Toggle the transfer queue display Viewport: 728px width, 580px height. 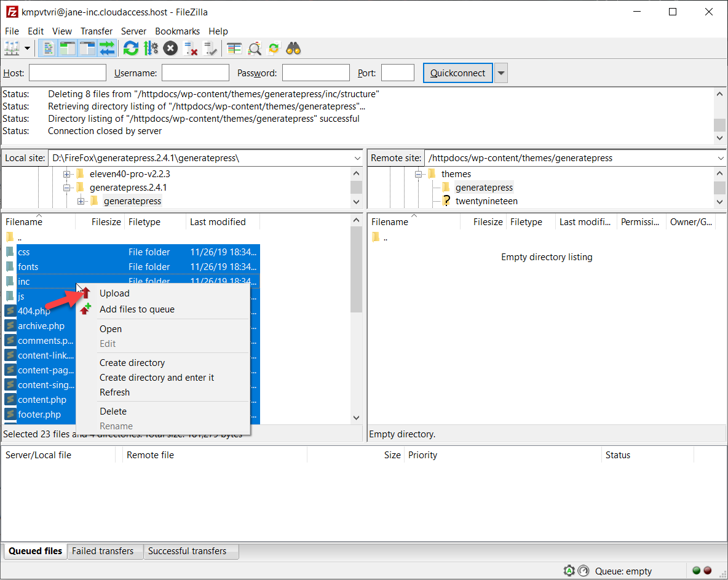[x=107, y=49]
